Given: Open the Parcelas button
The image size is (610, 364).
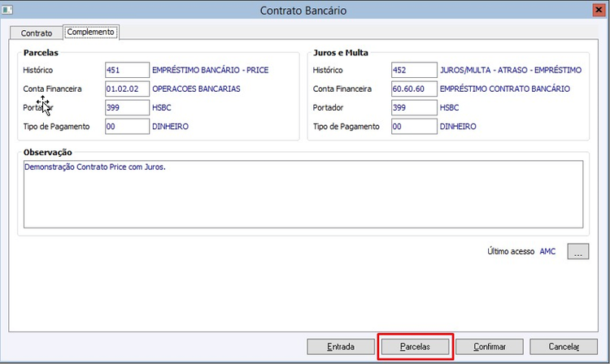Looking at the screenshot, I should click(416, 346).
